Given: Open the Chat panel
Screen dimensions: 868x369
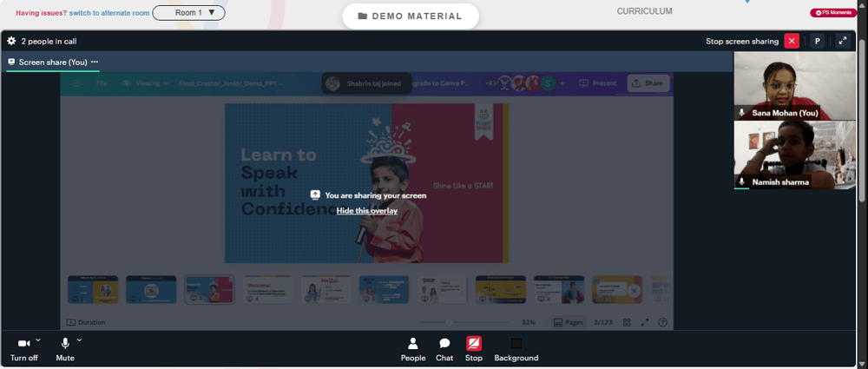Looking at the screenshot, I should tap(444, 350).
